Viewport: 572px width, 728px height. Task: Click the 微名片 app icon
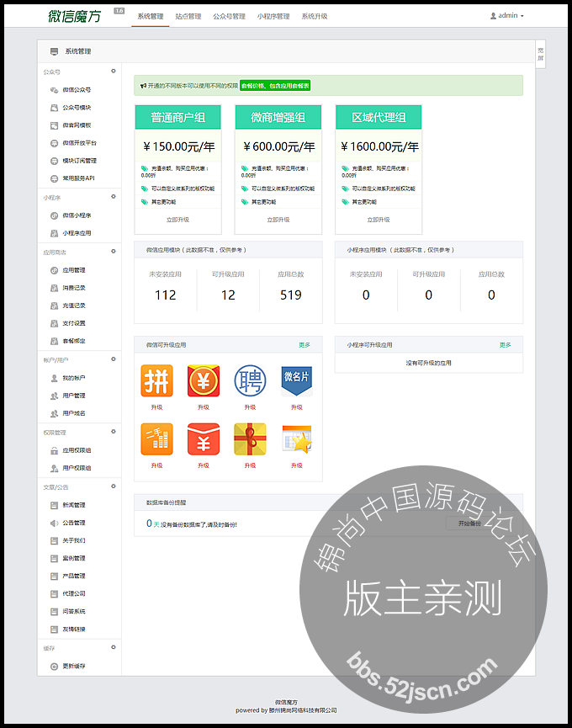(297, 380)
